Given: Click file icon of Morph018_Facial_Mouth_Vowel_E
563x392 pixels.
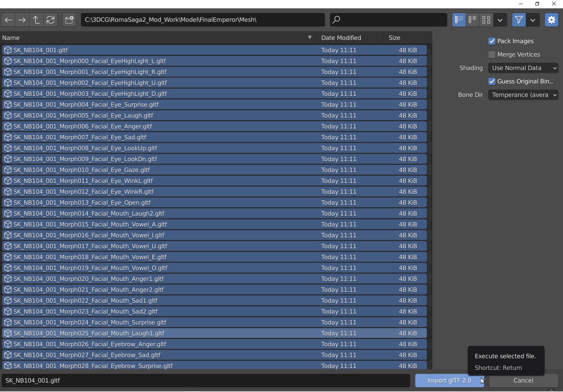Looking at the screenshot, I should [8, 257].
